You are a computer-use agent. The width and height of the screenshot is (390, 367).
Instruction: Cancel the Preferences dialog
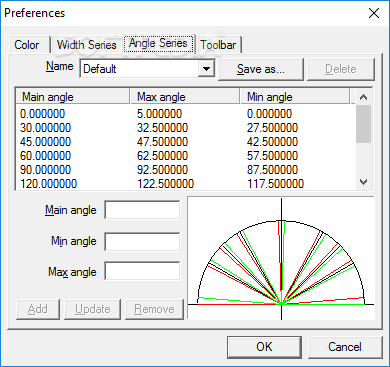[345, 347]
